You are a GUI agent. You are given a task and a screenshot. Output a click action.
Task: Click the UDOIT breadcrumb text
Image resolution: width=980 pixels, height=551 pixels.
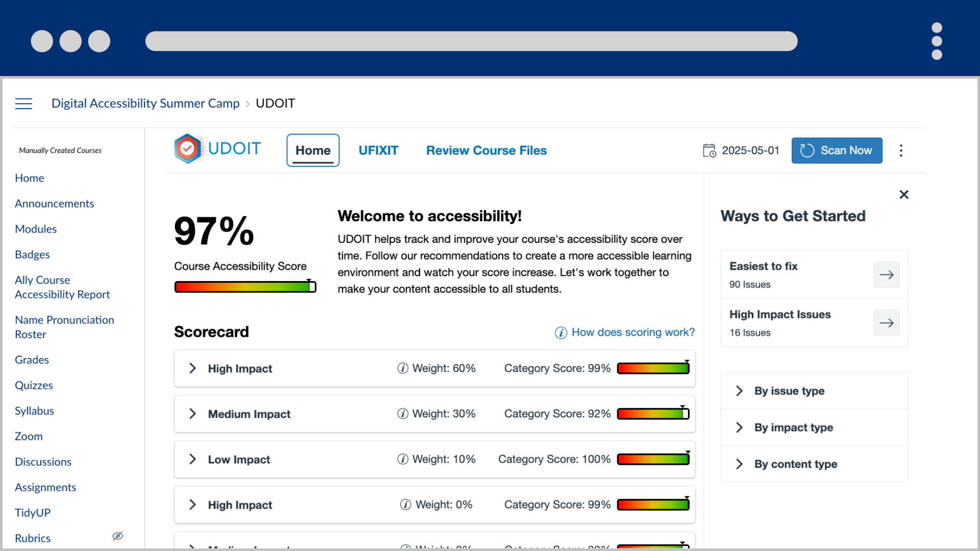(x=275, y=104)
